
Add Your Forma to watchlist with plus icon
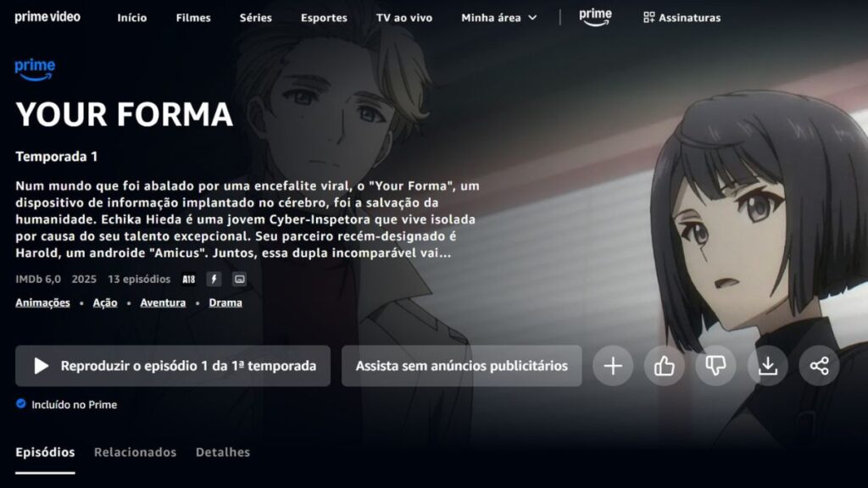point(613,366)
